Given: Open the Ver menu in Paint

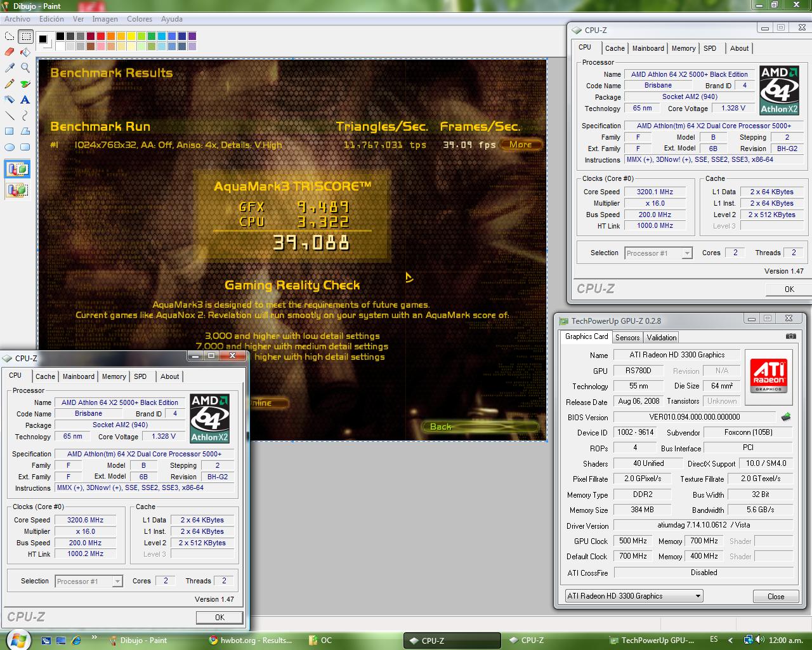Looking at the screenshot, I should click(78, 19).
